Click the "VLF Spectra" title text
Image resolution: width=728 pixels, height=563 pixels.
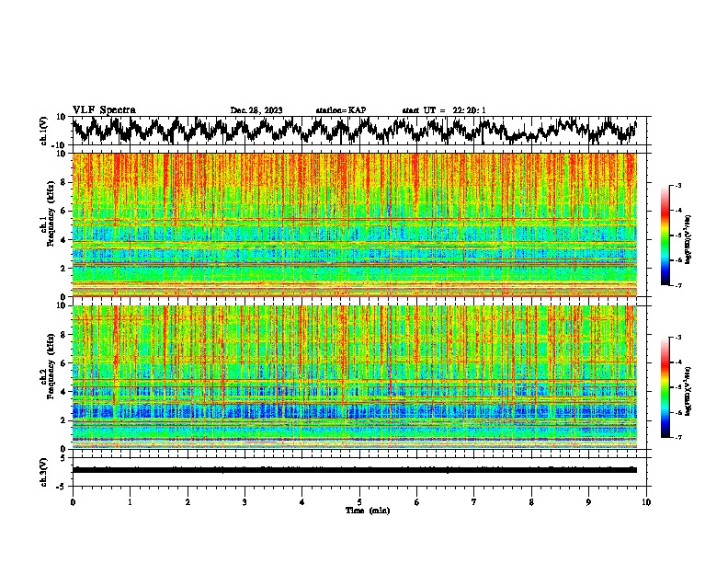pos(104,110)
